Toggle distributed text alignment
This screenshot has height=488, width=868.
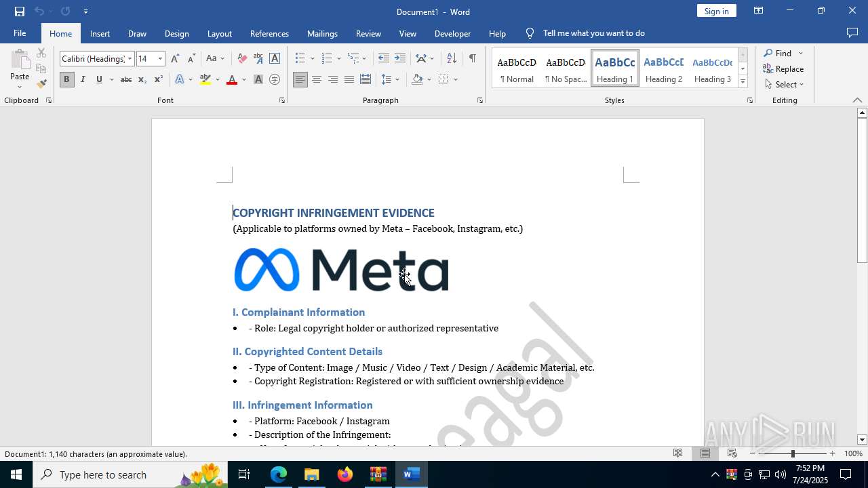pos(366,80)
